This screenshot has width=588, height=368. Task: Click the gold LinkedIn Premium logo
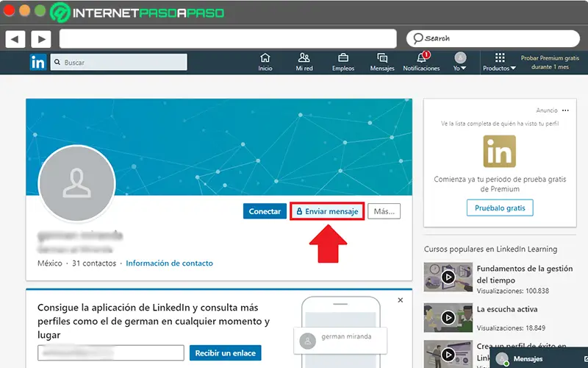[500, 152]
